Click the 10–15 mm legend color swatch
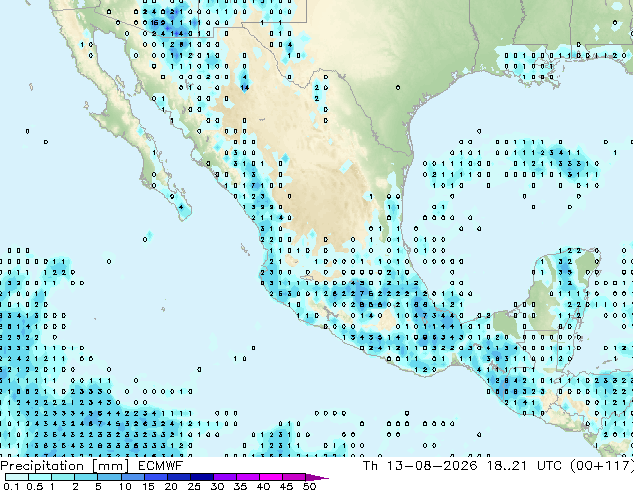 tap(133, 477)
